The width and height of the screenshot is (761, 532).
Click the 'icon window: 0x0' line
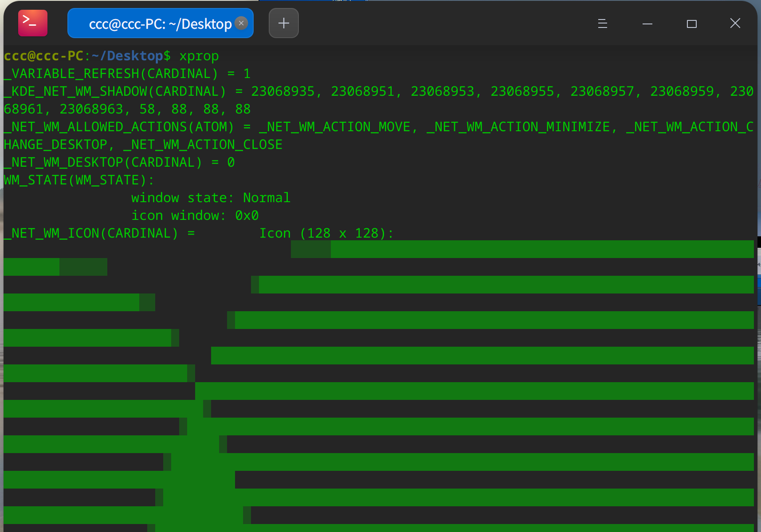(x=195, y=216)
